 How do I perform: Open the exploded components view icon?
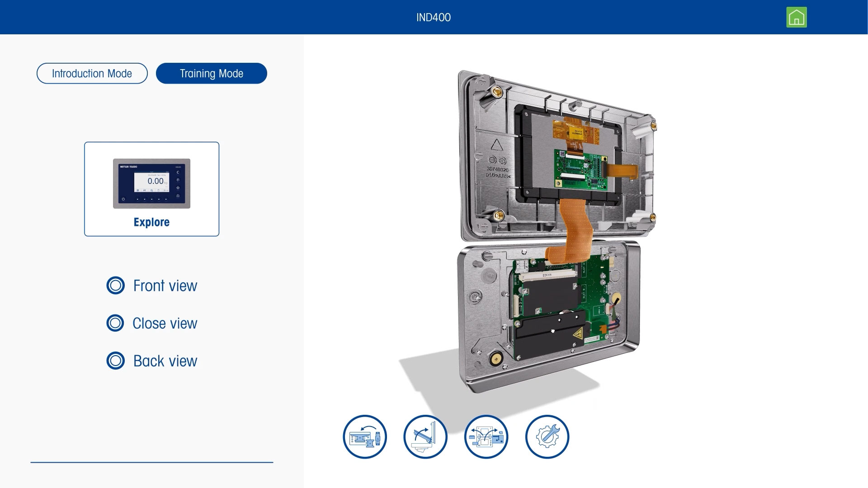point(486,437)
